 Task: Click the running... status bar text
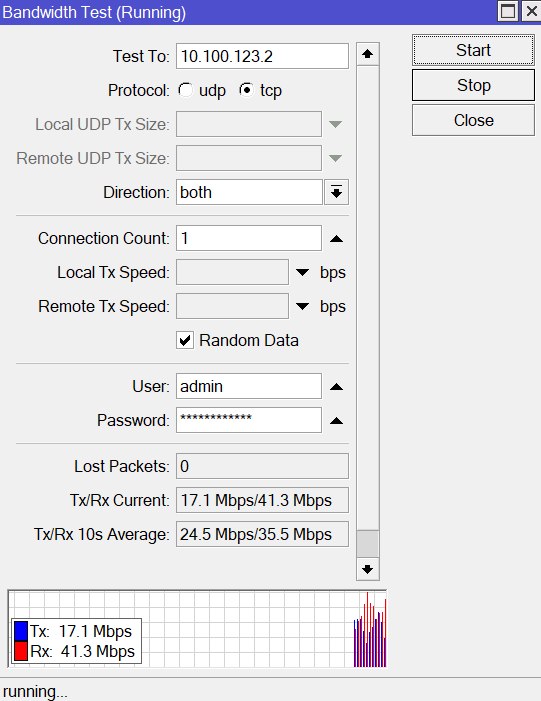tap(35, 692)
